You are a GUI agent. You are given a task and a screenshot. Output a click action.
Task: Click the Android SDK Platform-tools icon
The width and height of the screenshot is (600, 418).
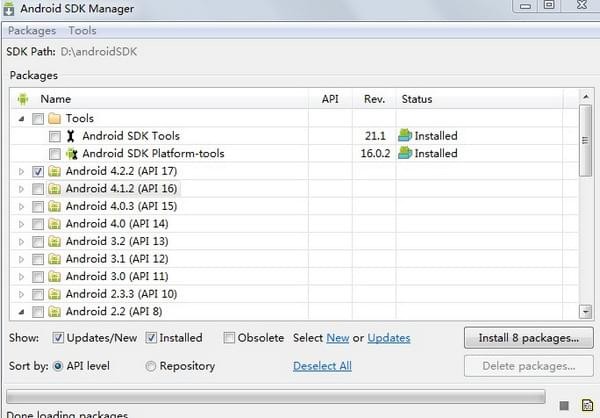point(71,154)
